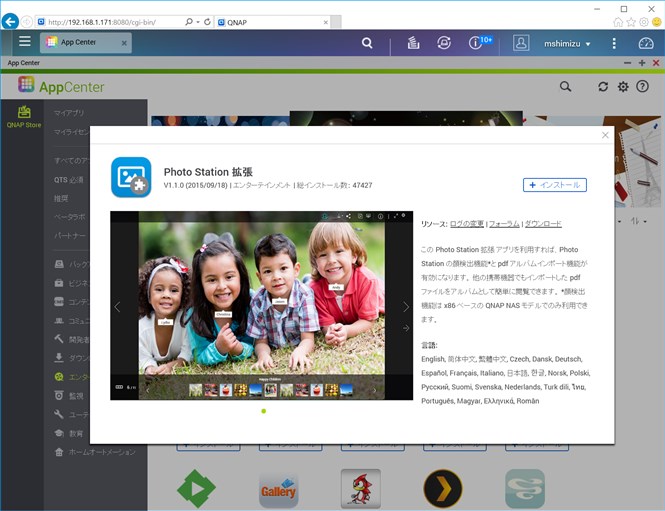
Task: Click the Plex yellow chevron app icon
Action: [443, 489]
